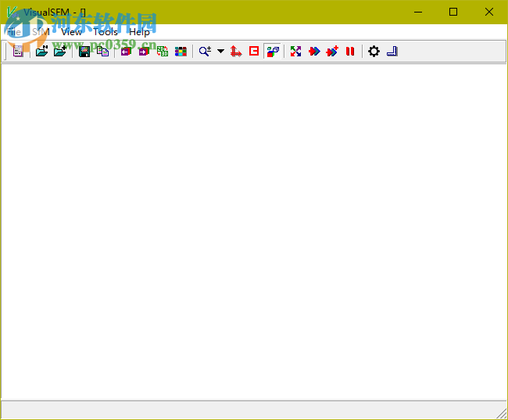508x420 pixels.
Task: Click the purple left arrow icon
Action: pos(126,52)
